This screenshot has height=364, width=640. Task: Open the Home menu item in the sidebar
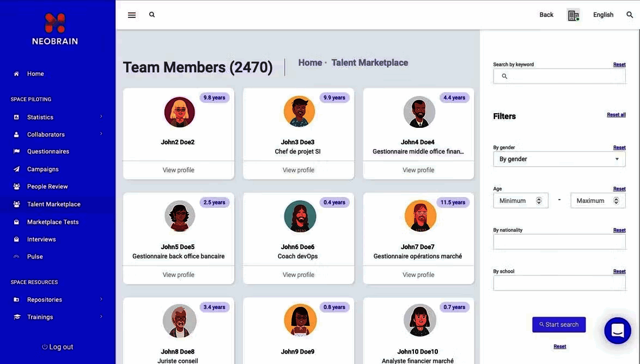35,73
